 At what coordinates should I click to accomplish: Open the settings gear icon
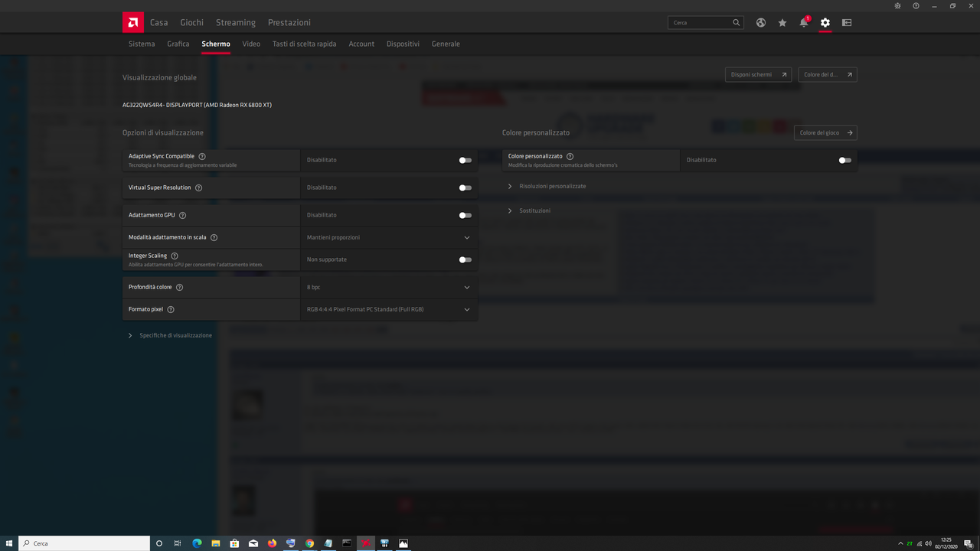pyautogui.click(x=825, y=22)
